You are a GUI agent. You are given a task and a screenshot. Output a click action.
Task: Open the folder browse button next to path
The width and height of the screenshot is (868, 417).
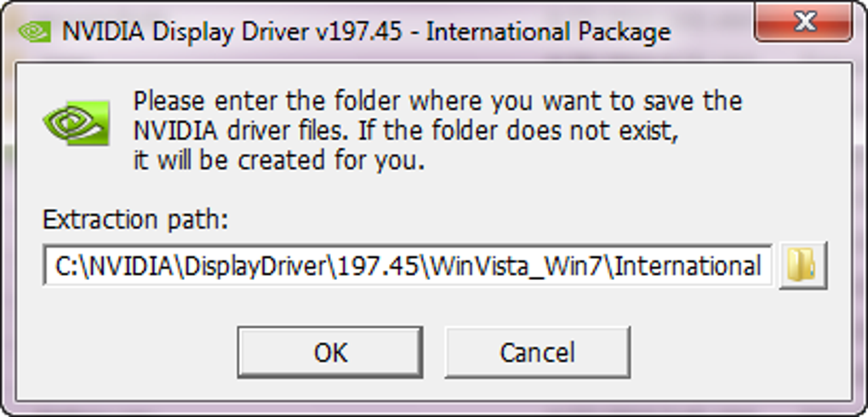pos(802,266)
